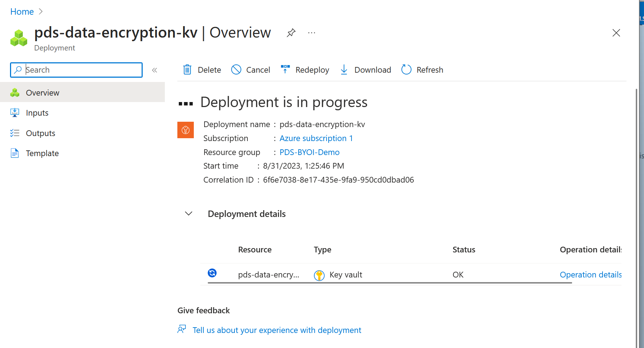Collapse the left sidebar with double chevron
The image size is (644, 348).
point(154,70)
